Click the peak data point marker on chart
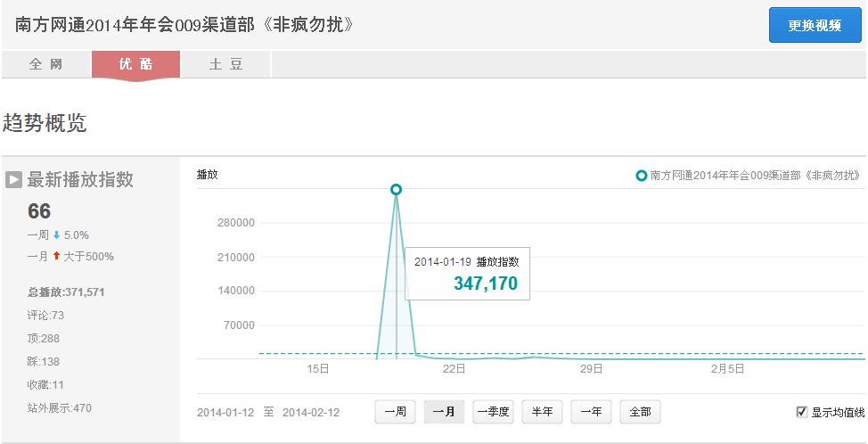Screen dimensions: 868x444 point(396,189)
